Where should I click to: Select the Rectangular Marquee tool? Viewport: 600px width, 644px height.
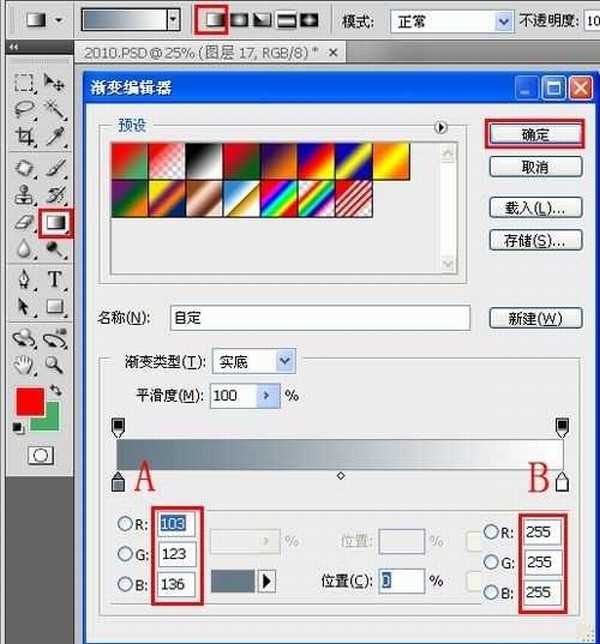26,82
